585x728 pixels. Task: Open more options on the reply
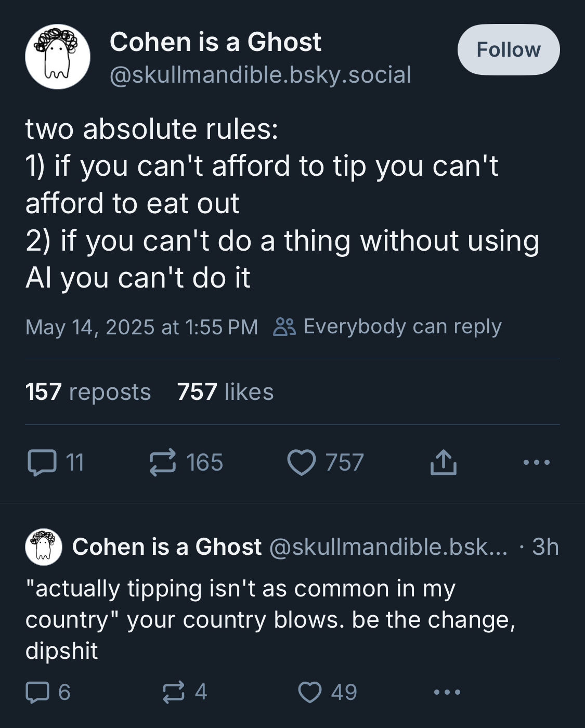[x=447, y=692]
